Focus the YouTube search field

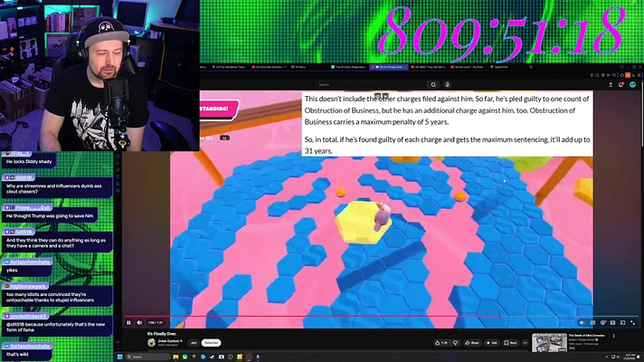click(x=372, y=85)
